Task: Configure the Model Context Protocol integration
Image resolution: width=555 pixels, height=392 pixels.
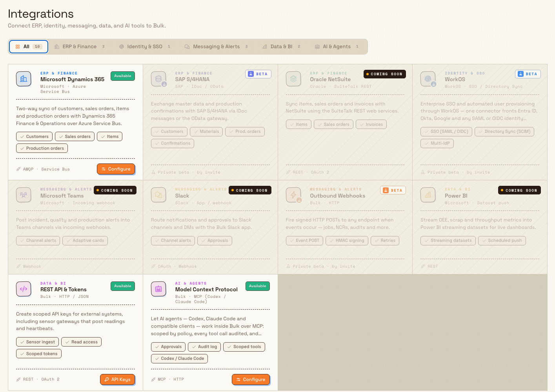Action: tap(251, 379)
